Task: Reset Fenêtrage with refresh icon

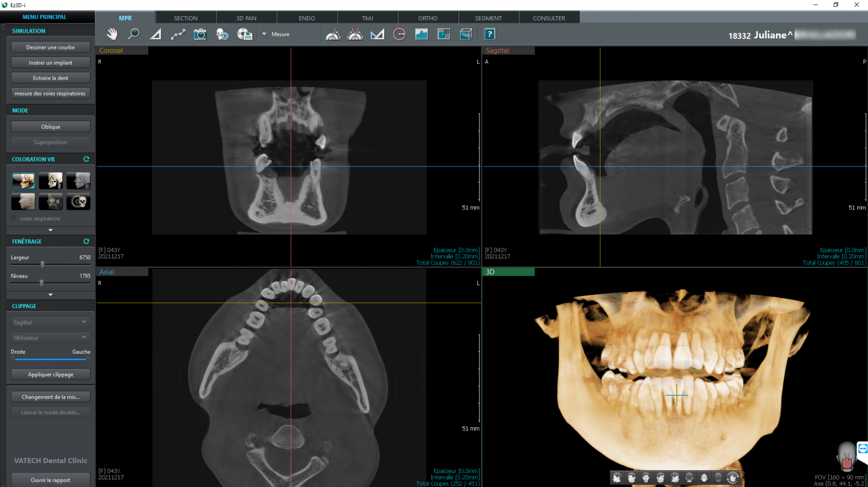Action: (x=86, y=241)
